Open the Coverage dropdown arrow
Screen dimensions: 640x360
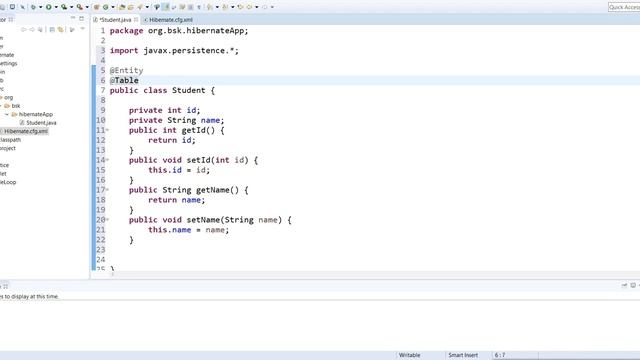coord(71,7)
